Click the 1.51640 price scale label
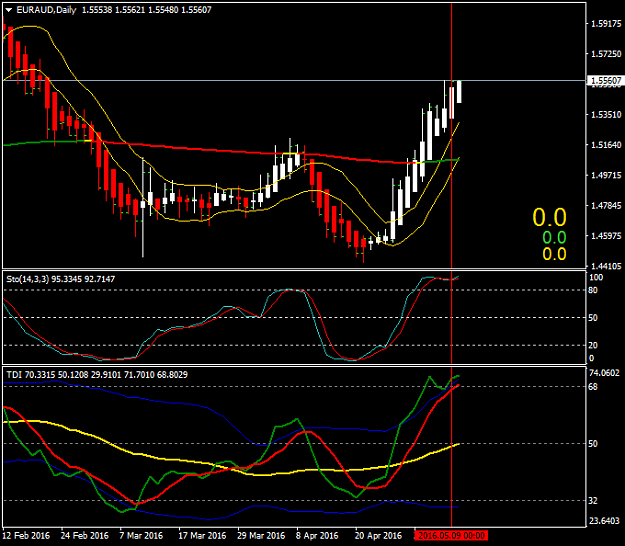Screen dimensions: 625x546 (606, 145)
